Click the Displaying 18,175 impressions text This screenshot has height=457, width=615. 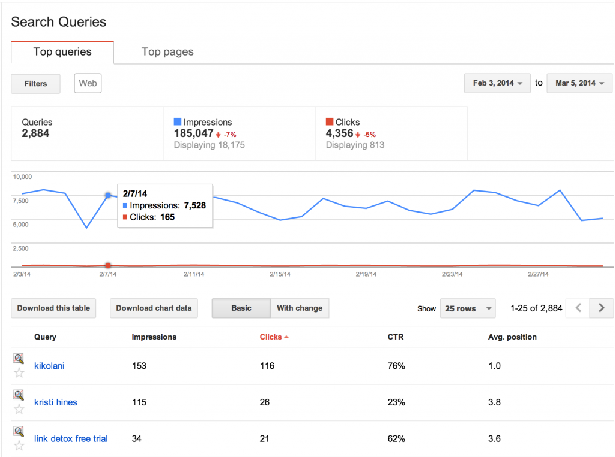pos(209,145)
